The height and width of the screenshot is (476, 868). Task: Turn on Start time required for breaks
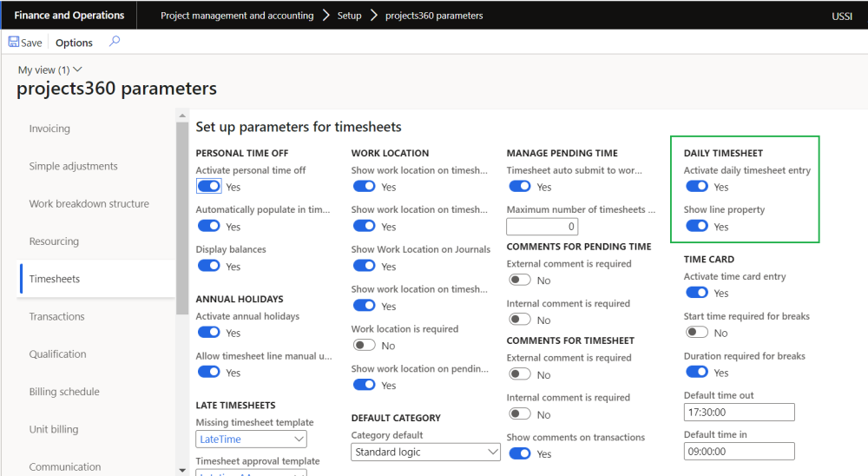click(697, 332)
